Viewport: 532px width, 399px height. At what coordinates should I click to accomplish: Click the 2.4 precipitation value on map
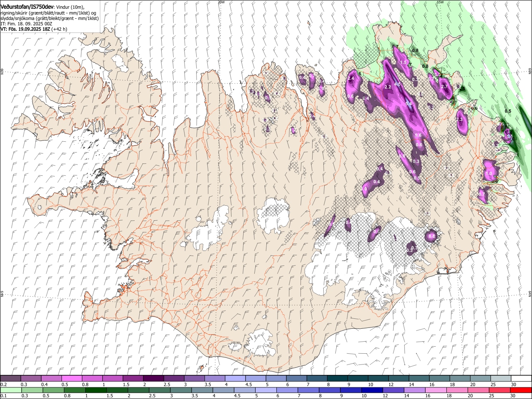pyautogui.click(x=351, y=79)
